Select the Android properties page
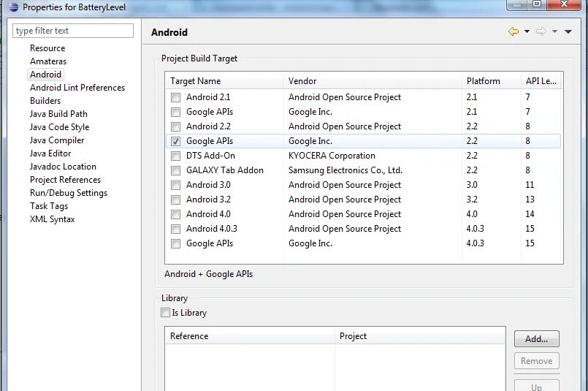588x391 pixels. (46, 75)
